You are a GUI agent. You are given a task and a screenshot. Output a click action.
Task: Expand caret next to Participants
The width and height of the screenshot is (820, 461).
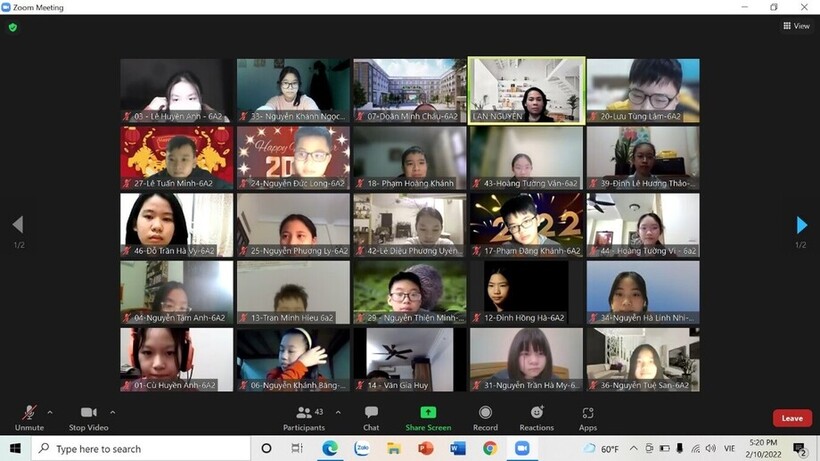coord(338,411)
